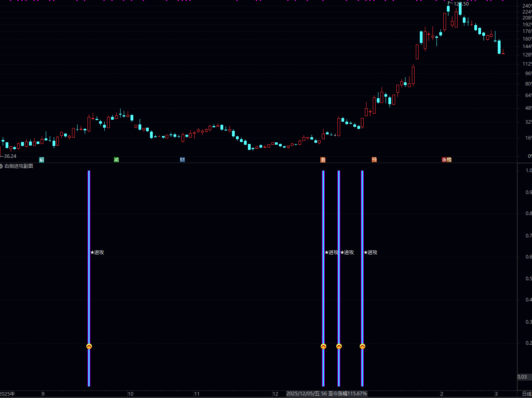This screenshot has width=532, height=398.
Task: Click the 16% label on the percentage axis
Action: (x=528, y=138)
